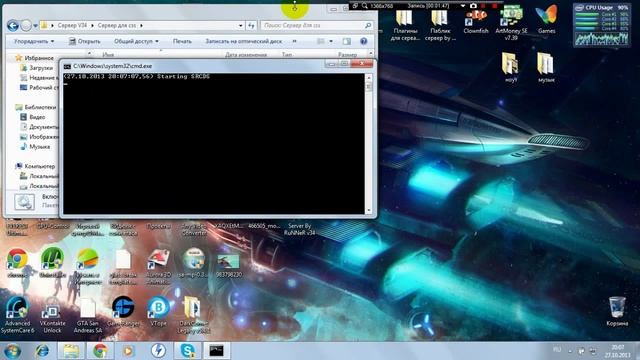Image resolution: width=640 pixels, height=360 pixels.
Task: Expand the recent pages arrow by navigation buttons
Action: click(36, 26)
